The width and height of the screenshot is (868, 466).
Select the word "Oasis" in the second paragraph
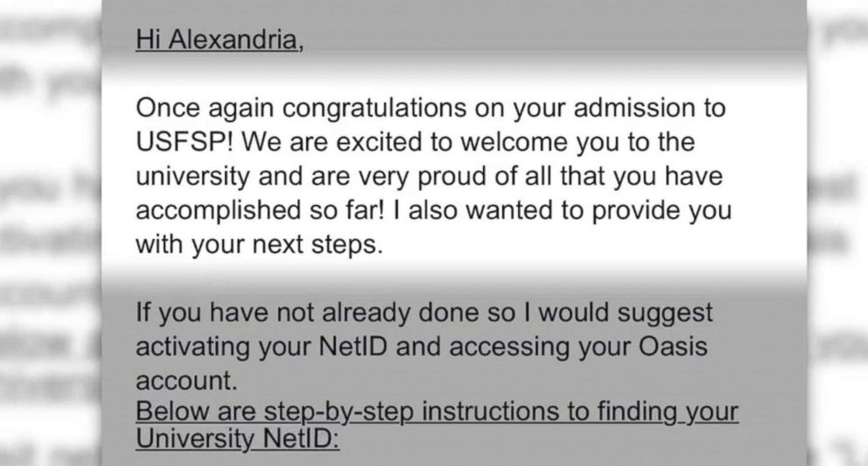coord(673,347)
